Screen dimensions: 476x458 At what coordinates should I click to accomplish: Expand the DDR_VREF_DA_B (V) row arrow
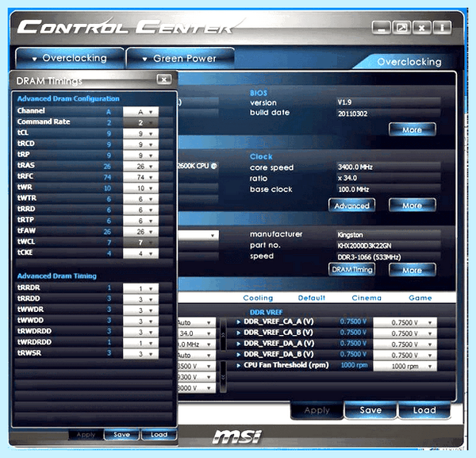[239, 355]
